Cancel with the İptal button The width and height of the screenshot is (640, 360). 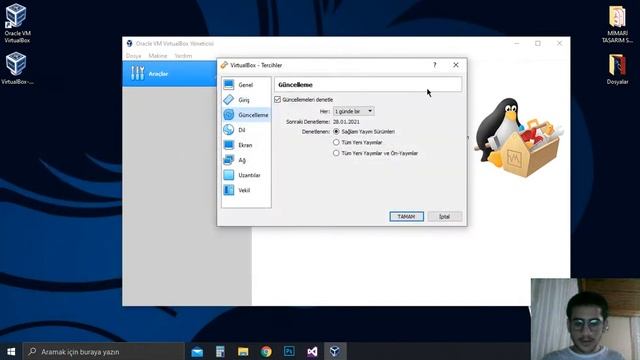tap(444, 216)
